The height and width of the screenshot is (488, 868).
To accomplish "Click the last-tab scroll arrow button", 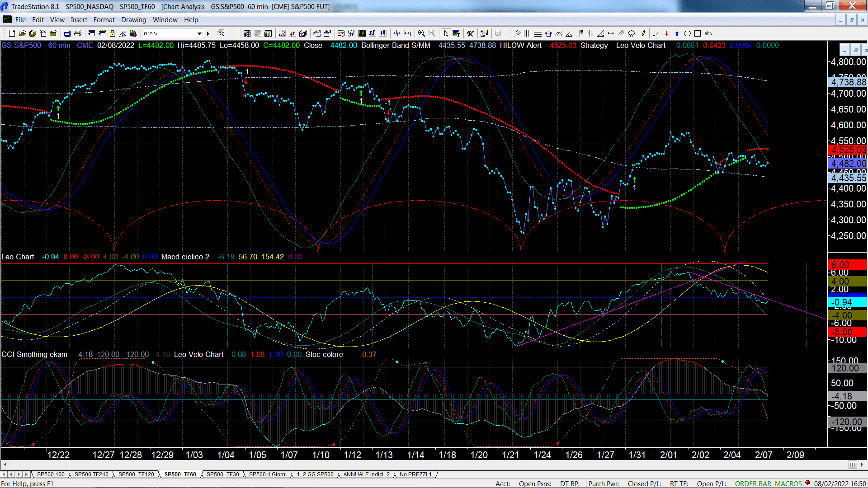I will point(27,474).
